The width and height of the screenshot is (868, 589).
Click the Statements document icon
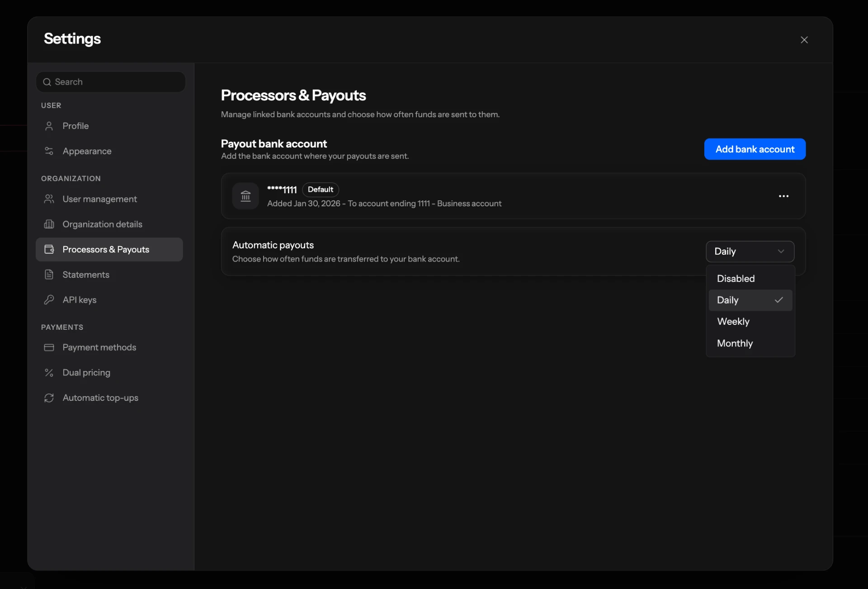(49, 275)
